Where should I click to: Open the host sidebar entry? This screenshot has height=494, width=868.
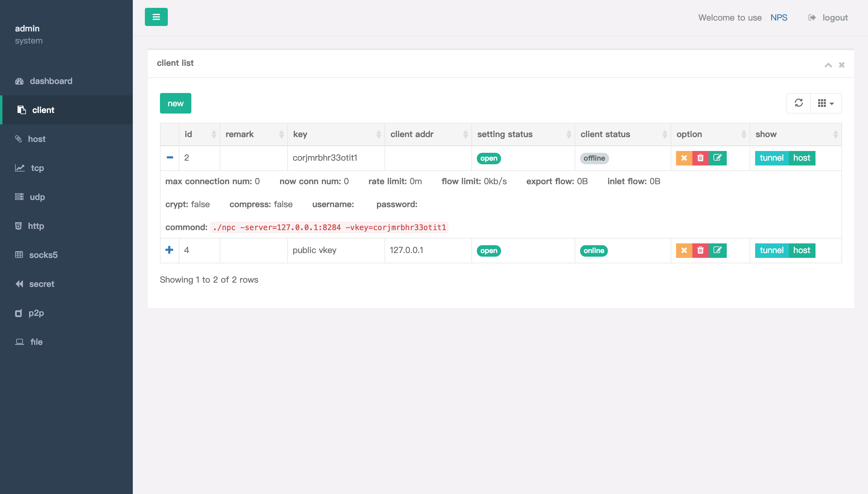pos(66,139)
